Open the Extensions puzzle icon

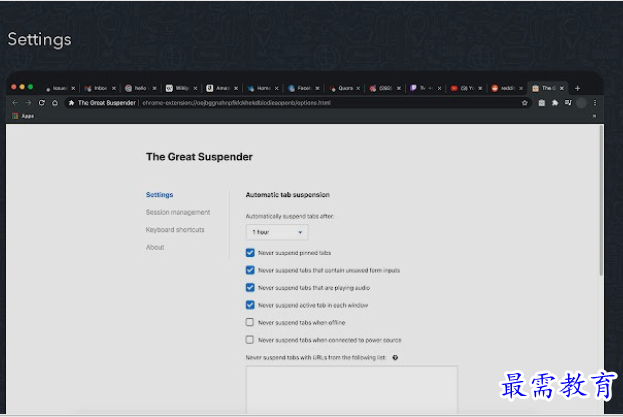click(555, 103)
